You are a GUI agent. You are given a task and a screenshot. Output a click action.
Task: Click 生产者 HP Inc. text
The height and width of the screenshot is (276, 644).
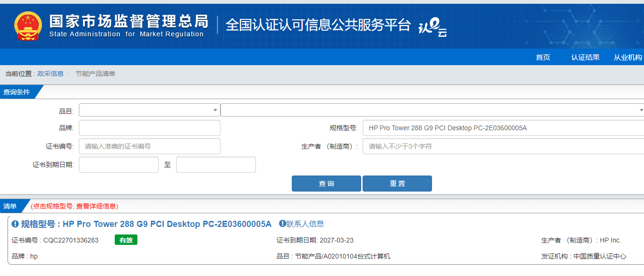[581, 240]
